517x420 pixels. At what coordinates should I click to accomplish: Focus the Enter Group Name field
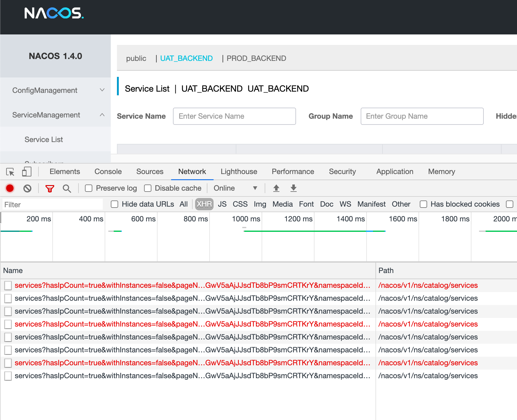tap(422, 116)
